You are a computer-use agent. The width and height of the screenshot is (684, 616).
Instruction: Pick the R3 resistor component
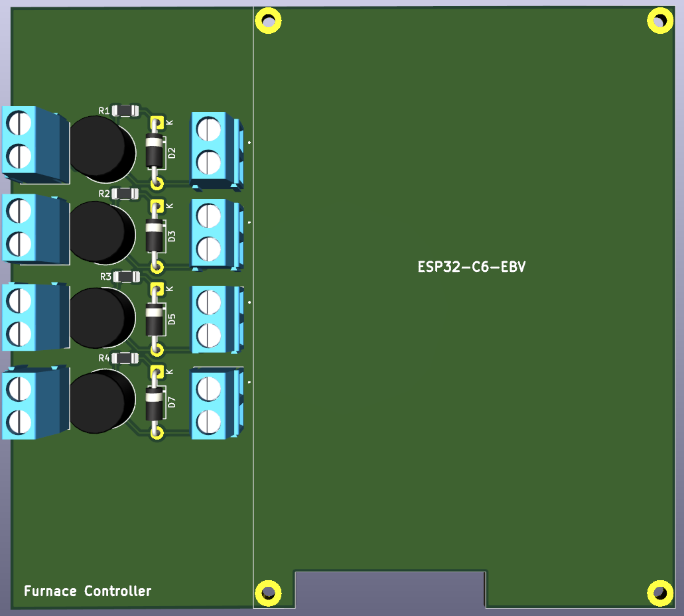pos(127,277)
